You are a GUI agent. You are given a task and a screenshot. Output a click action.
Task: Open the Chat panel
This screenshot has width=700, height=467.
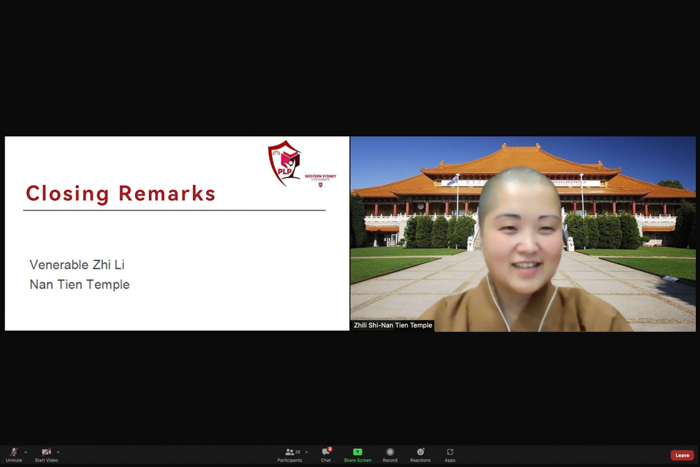pos(326,455)
